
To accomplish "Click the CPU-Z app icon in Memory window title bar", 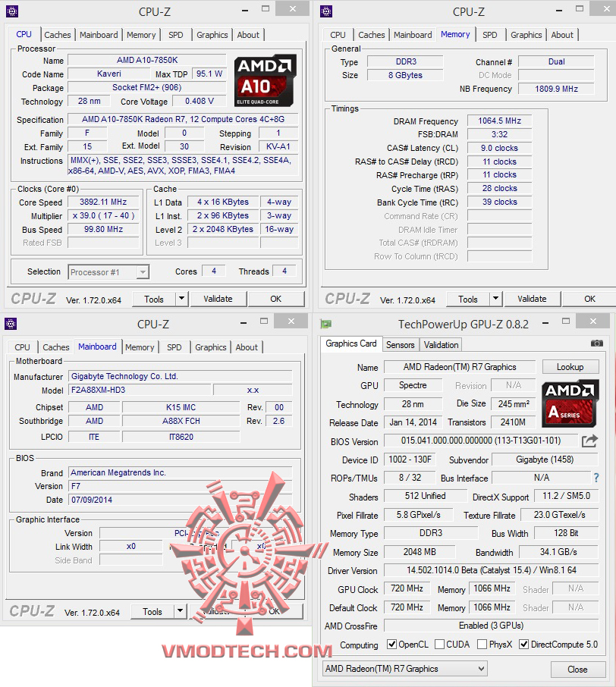I will [x=325, y=11].
